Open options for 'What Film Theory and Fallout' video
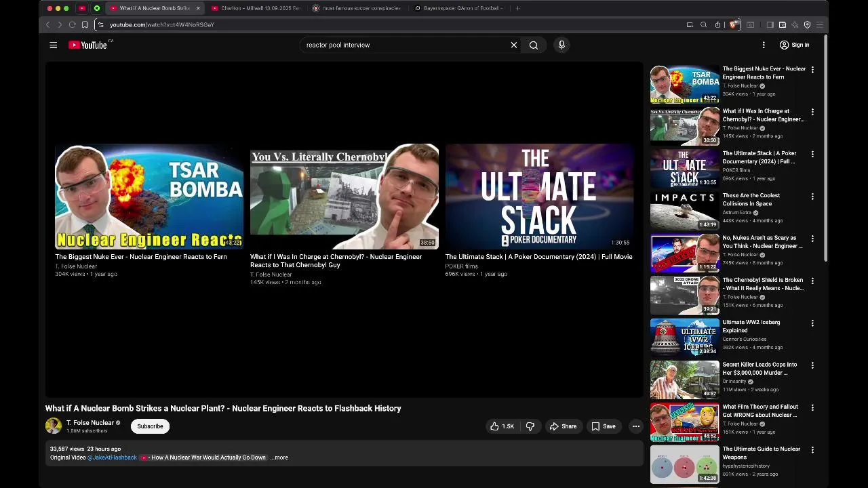The width and height of the screenshot is (868, 488). [x=812, y=407]
